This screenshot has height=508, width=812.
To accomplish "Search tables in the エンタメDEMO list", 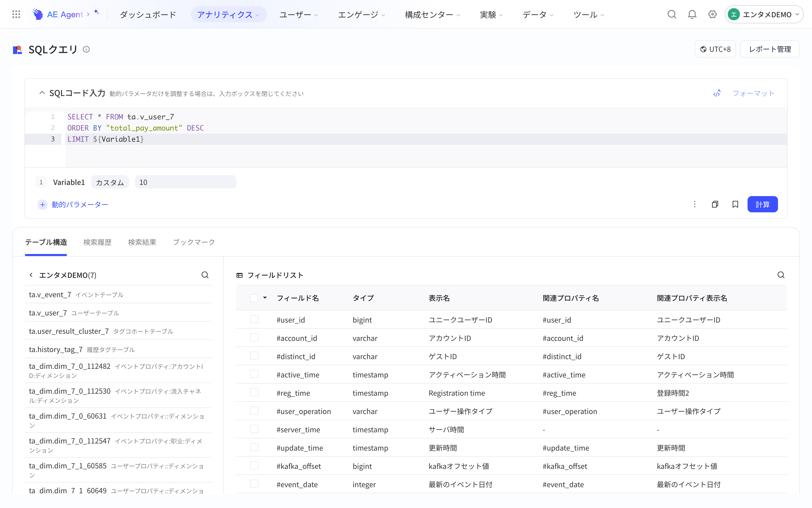I will (205, 275).
